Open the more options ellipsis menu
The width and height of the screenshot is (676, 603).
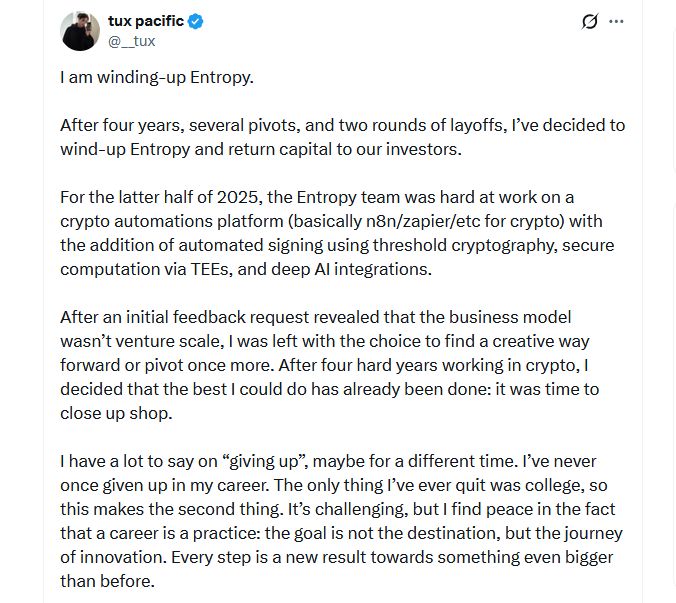616,22
